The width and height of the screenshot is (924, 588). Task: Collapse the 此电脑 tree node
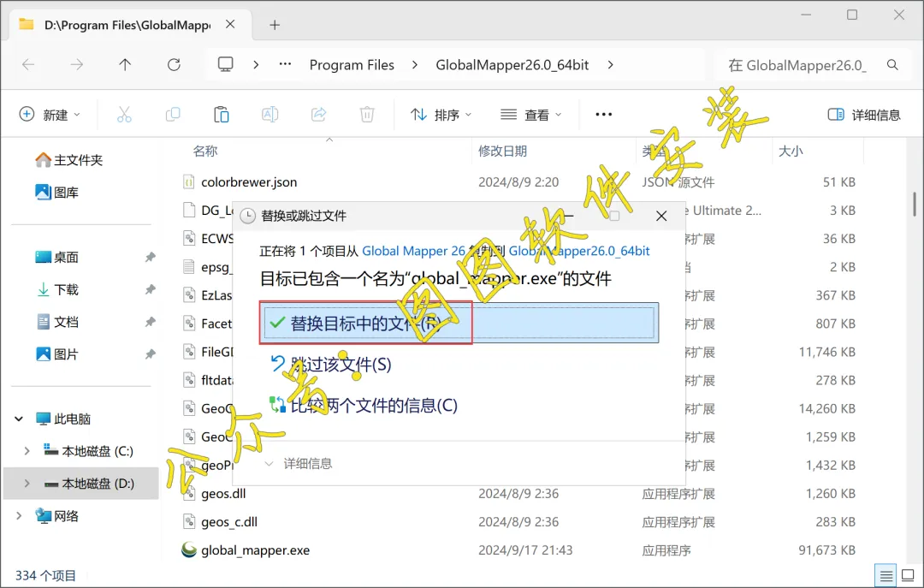coord(19,419)
